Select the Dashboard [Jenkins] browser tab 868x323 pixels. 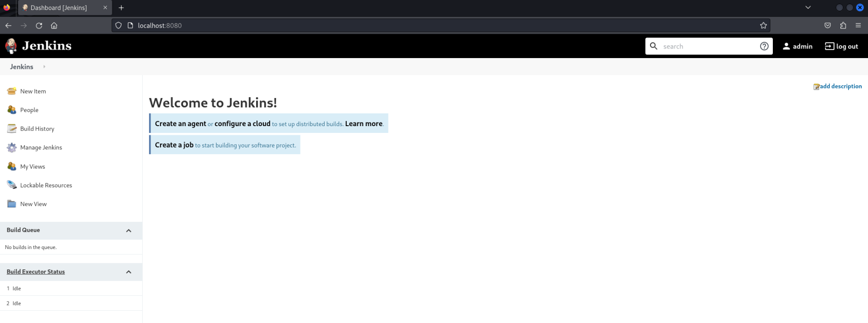59,8
